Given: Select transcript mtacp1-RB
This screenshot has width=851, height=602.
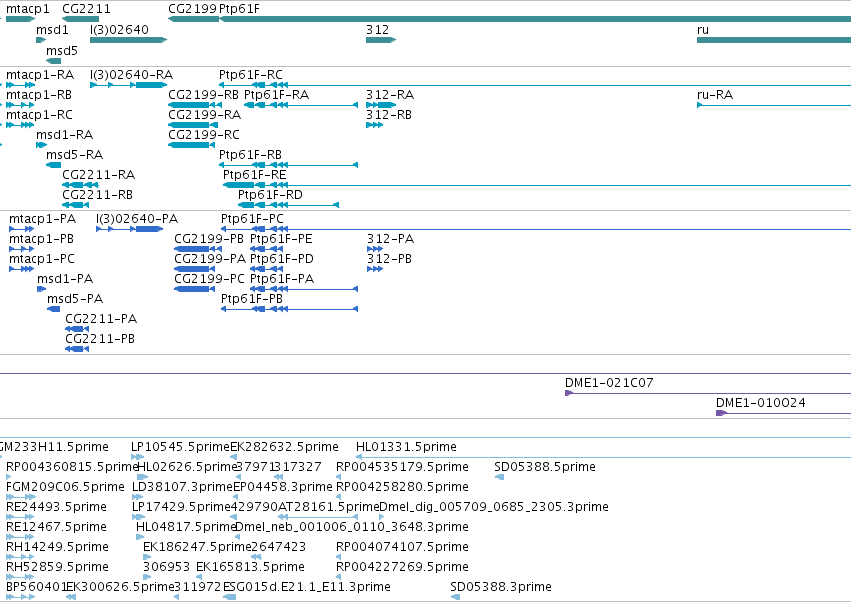Looking at the screenshot, I should coord(39,94).
